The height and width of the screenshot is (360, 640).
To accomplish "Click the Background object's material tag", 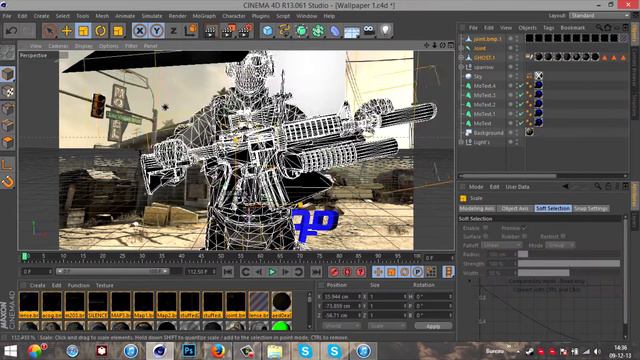I will pos(529,132).
